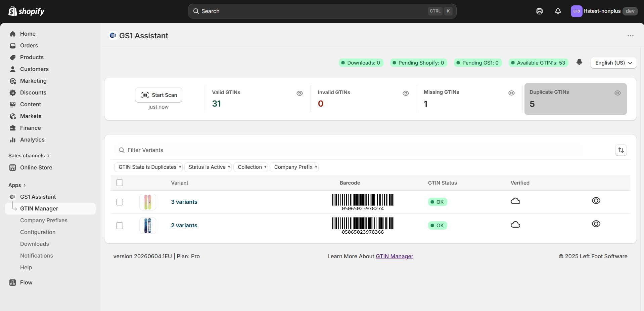644x311 pixels.
Task: Click the Online Store icon
Action: 13,167
